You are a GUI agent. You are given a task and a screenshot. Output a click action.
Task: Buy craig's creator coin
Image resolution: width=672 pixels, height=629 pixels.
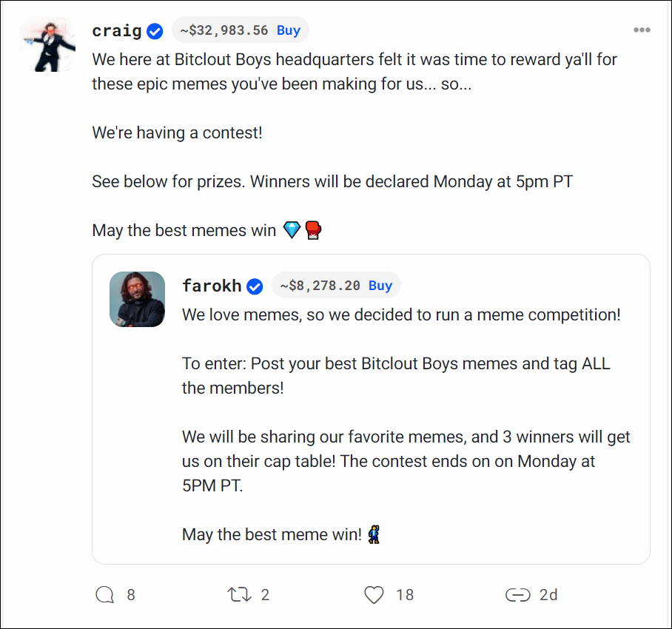(289, 30)
